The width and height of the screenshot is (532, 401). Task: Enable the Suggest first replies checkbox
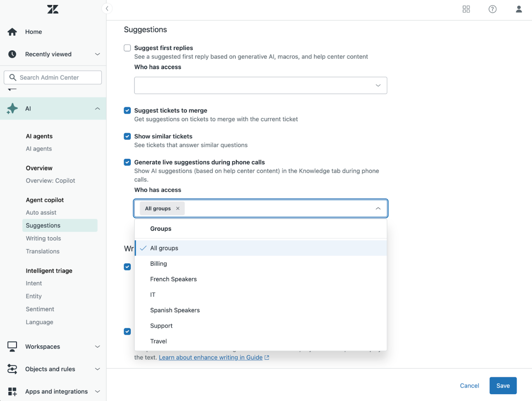pyautogui.click(x=127, y=48)
